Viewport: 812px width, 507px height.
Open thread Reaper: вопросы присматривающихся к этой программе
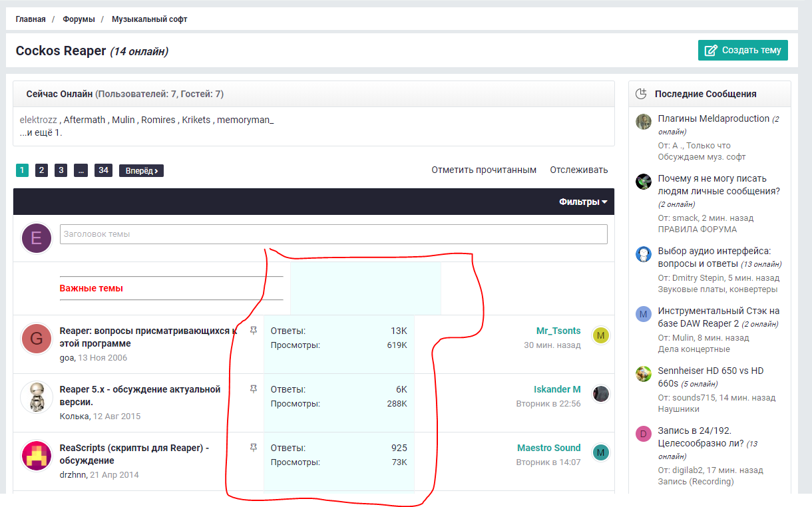pos(148,337)
